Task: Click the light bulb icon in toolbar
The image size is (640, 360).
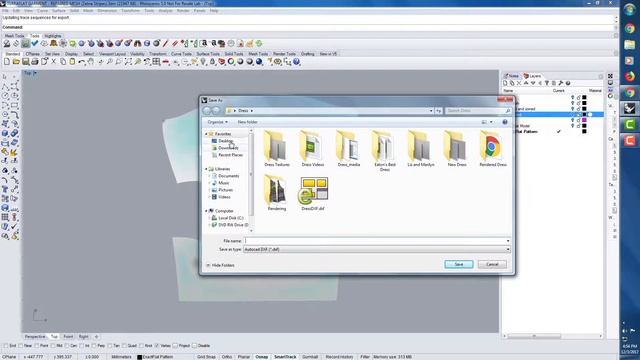Action: point(203,62)
